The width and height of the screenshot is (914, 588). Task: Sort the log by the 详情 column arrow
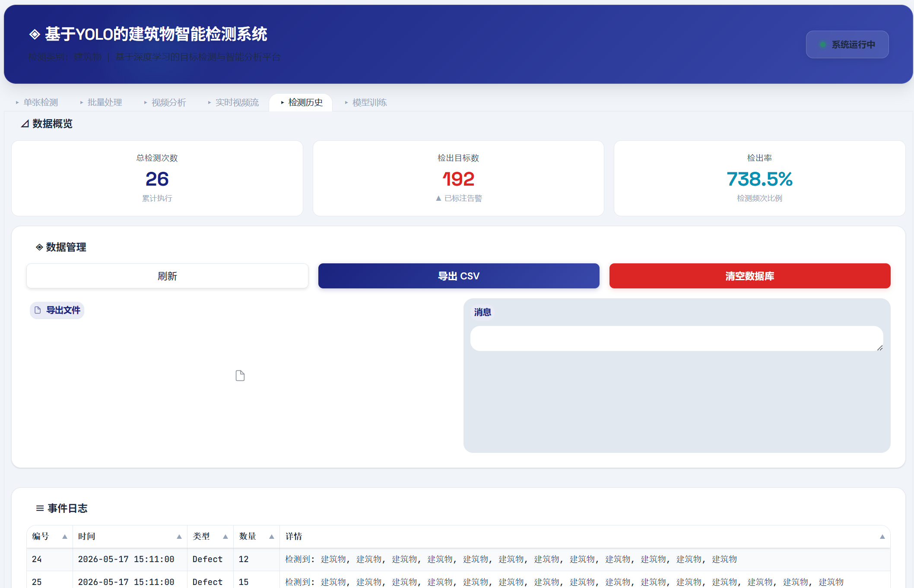(x=882, y=537)
